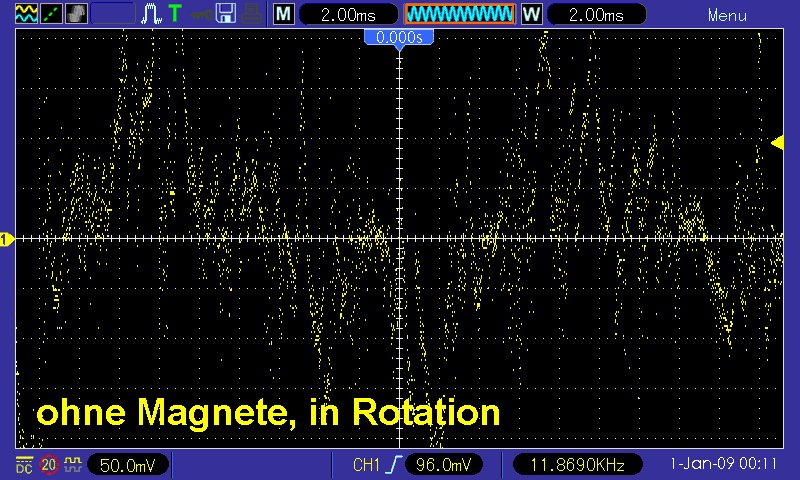Click the green T trigger status icon

175,14
